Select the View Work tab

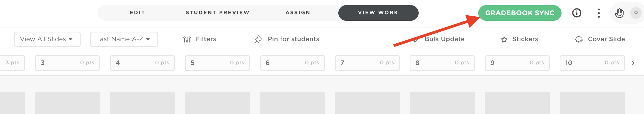[x=378, y=13]
